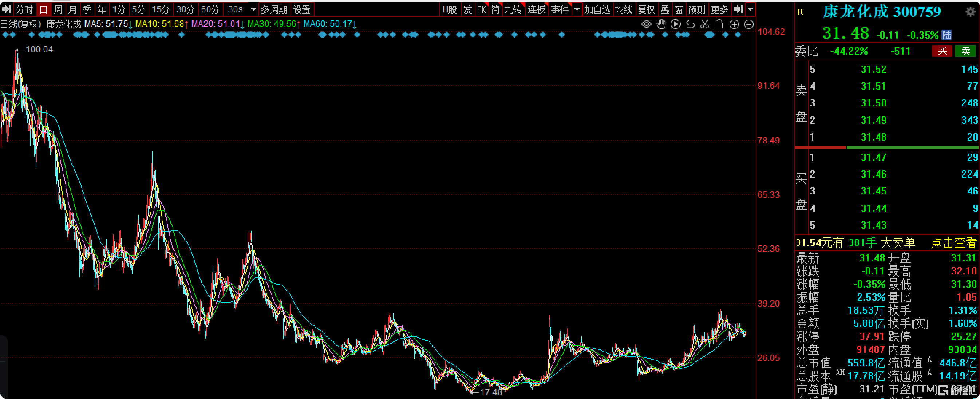This screenshot has width=980, height=399.
Task: Switch to 60分 minute chart tab
Action: (210, 9)
